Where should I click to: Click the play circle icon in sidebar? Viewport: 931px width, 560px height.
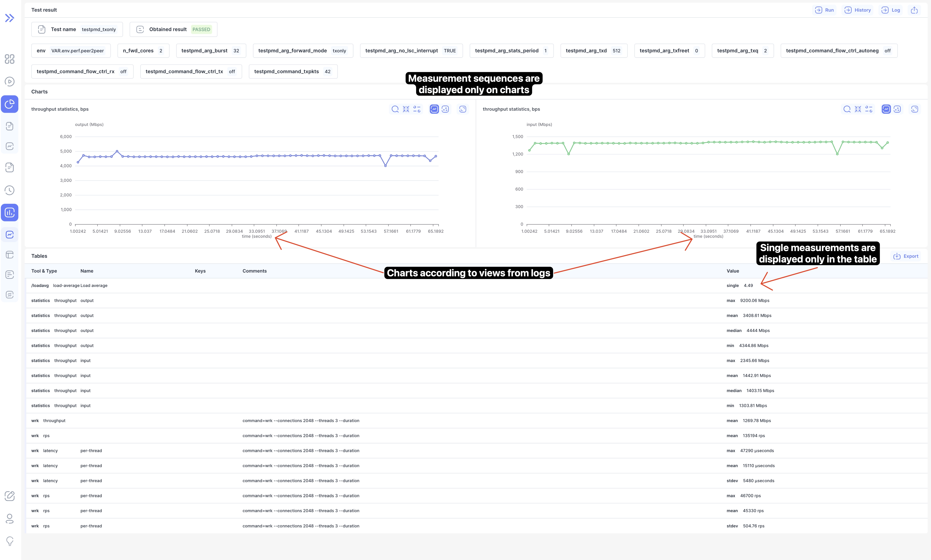tap(9, 82)
